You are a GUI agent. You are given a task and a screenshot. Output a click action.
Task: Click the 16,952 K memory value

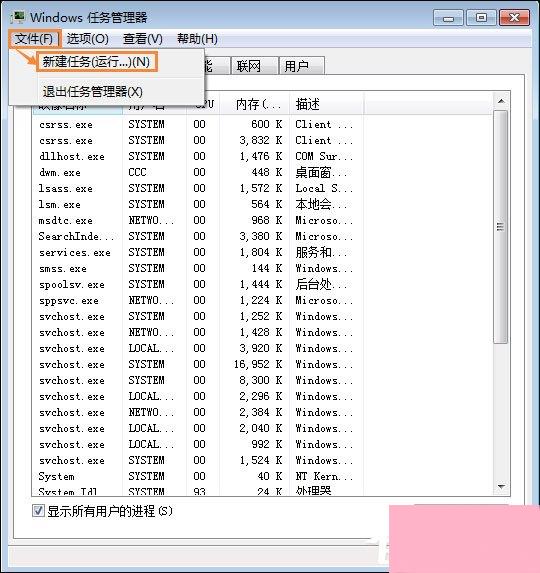pos(258,364)
